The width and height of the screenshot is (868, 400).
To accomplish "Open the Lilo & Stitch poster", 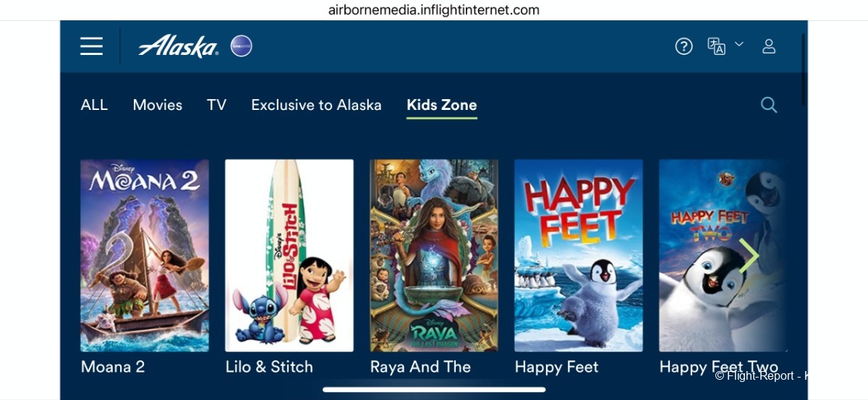I will pyautogui.click(x=289, y=255).
